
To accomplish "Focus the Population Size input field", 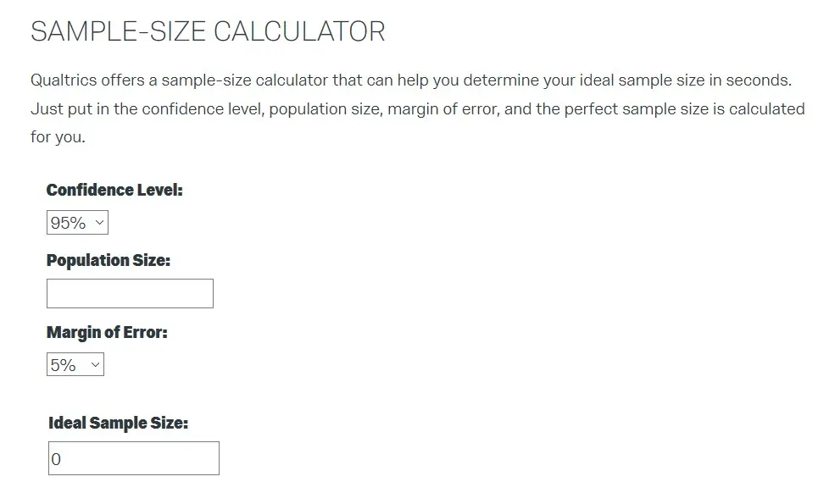I will coord(130,293).
